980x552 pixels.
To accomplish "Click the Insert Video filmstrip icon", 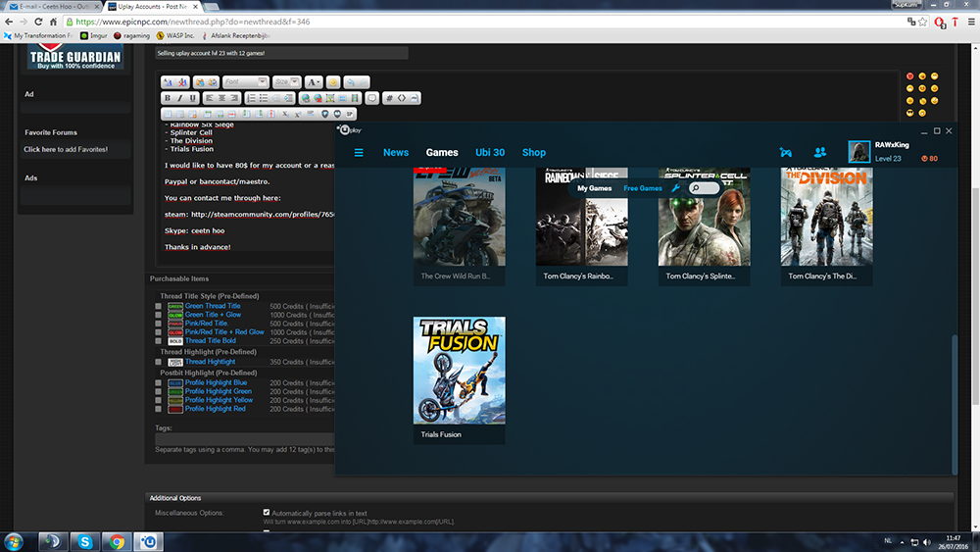I will [x=355, y=98].
